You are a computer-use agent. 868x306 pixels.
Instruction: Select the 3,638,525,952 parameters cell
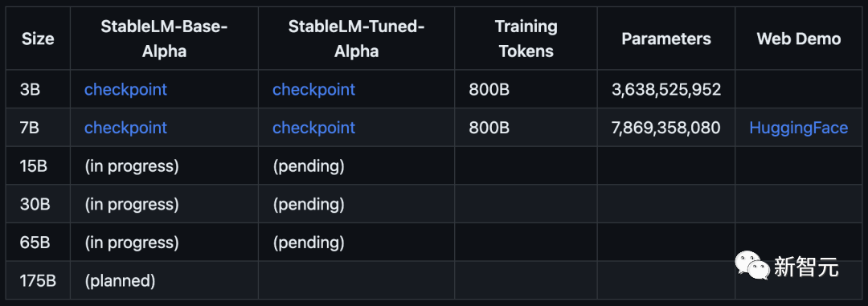click(x=666, y=89)
